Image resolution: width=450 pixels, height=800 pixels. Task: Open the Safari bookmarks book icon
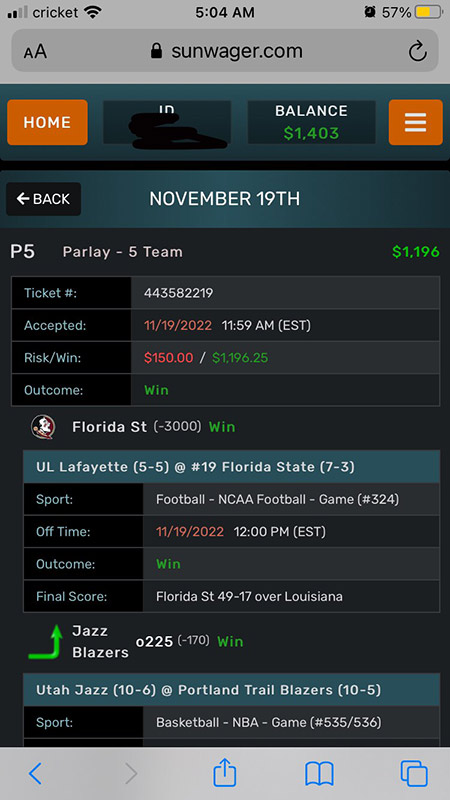click(x=319, y=774)
